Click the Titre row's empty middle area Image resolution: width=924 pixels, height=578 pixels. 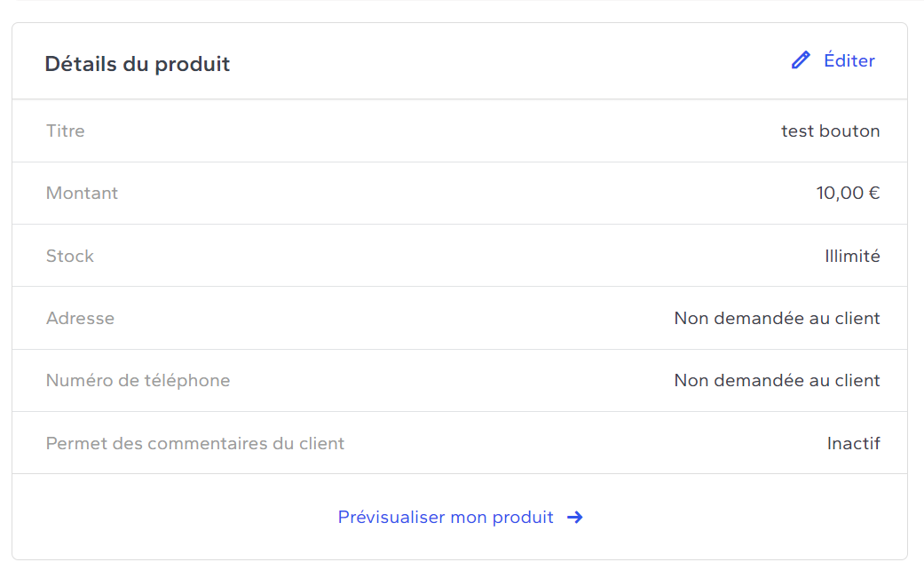coord(433,131)
